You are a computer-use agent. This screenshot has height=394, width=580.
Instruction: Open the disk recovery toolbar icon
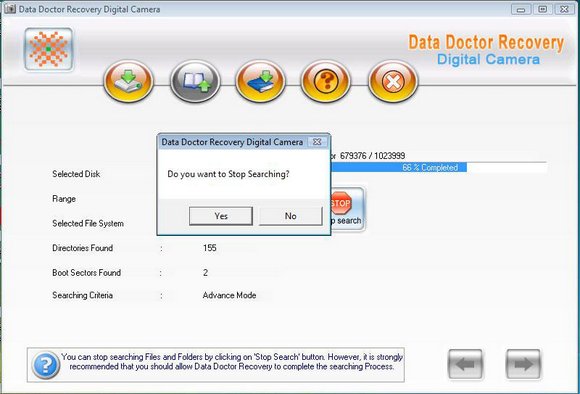click(x=128, y=81)
